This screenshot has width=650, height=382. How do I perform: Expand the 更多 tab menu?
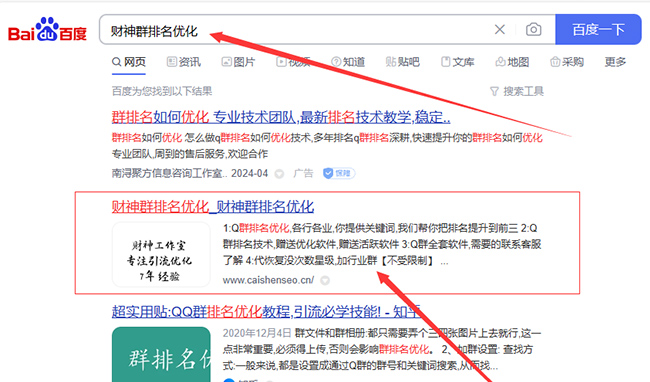click(615, 62)
